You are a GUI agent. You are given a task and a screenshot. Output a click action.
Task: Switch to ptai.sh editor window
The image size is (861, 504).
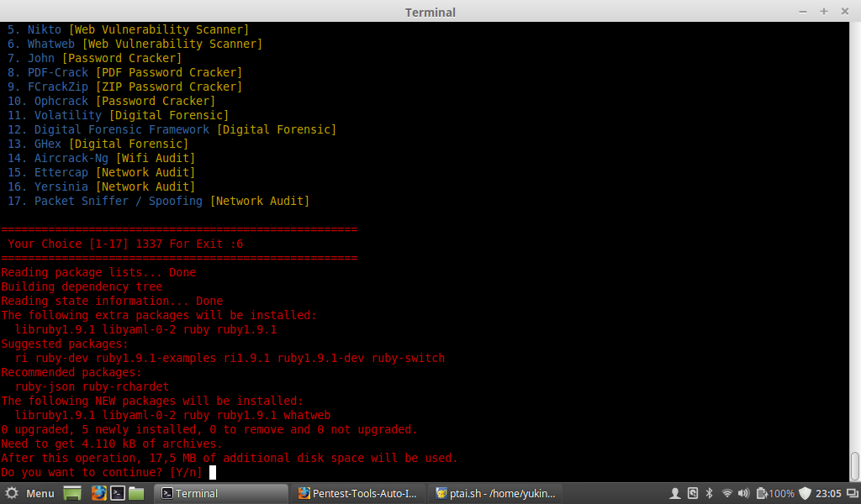(x=495, y=493)
